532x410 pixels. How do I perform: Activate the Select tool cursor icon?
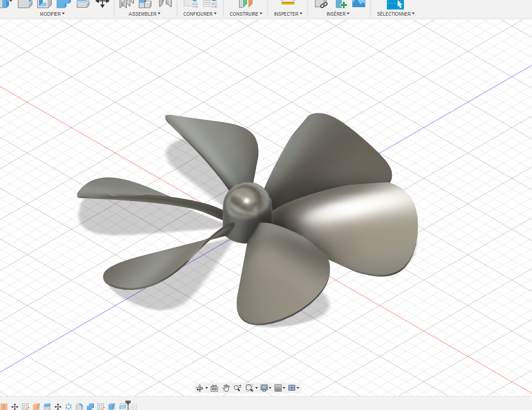click(x=395, y=4)
